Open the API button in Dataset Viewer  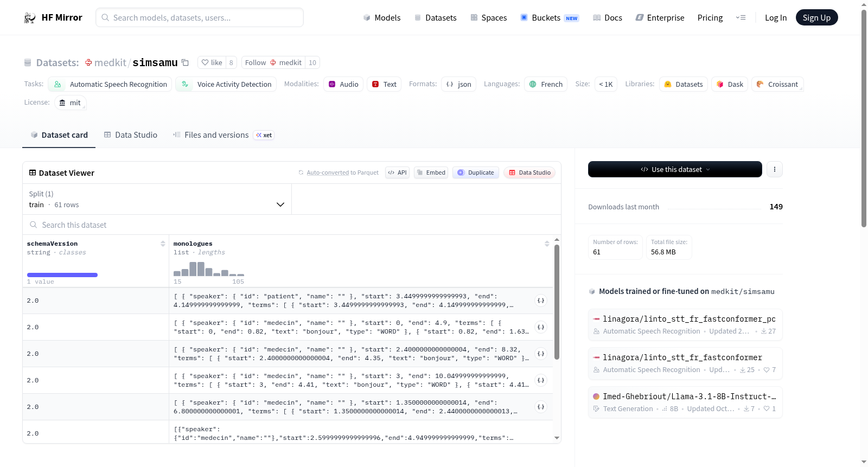click(x=397, y=172)
